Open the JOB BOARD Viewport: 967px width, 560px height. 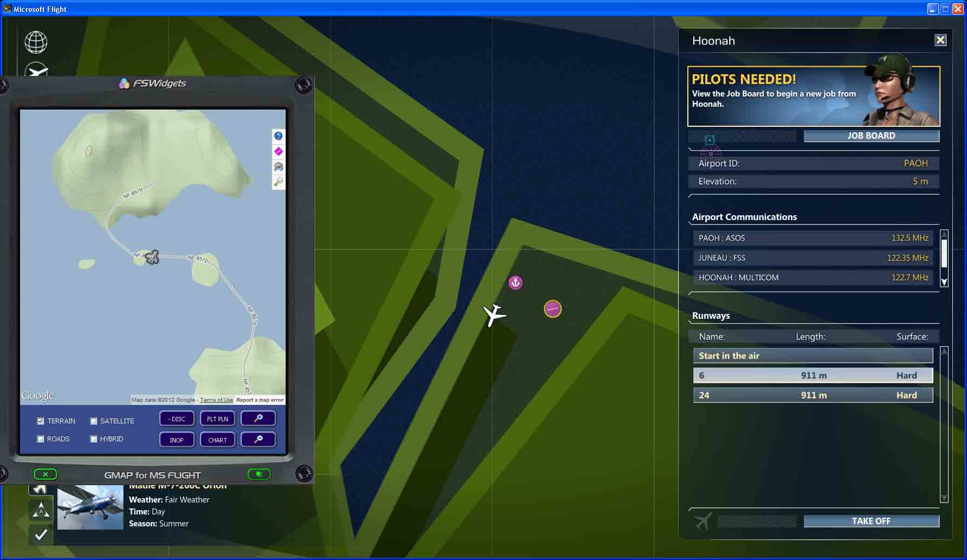[x=871, y=136]
